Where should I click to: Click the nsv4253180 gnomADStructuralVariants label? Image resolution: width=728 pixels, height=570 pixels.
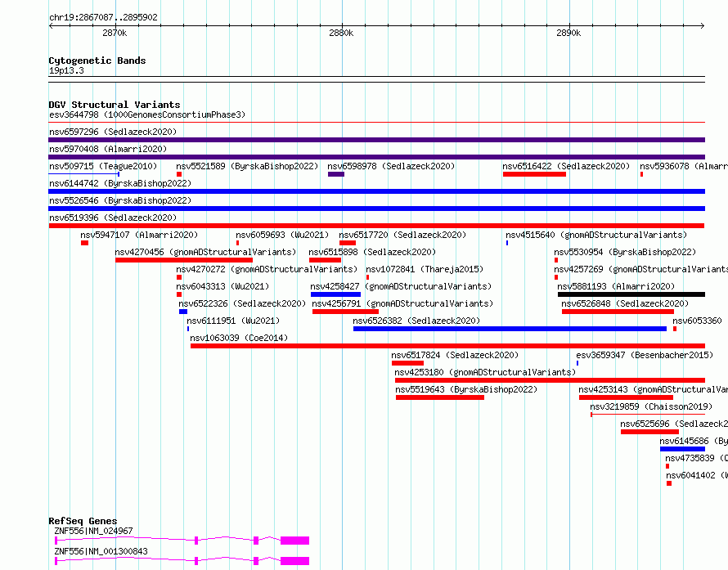point(485,372)
